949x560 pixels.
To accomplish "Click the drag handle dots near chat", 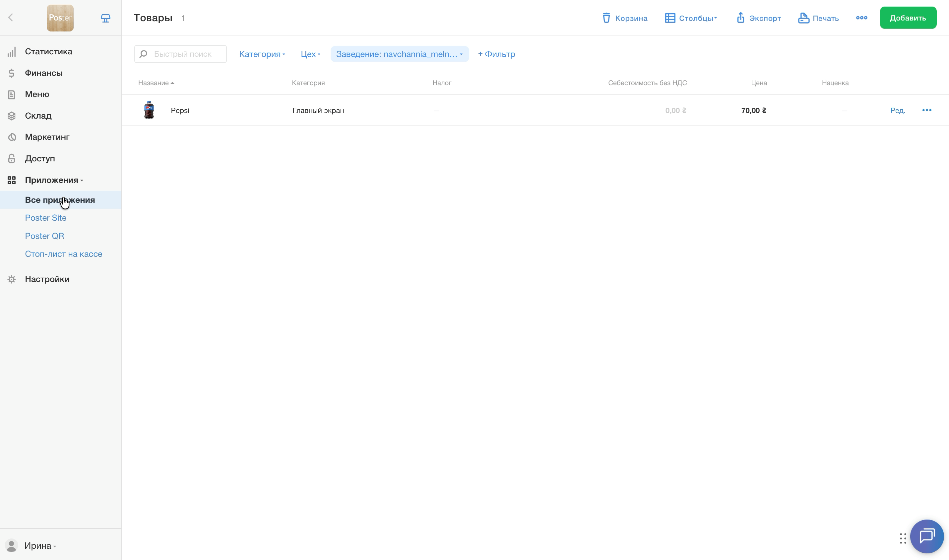I will [903, 538].
